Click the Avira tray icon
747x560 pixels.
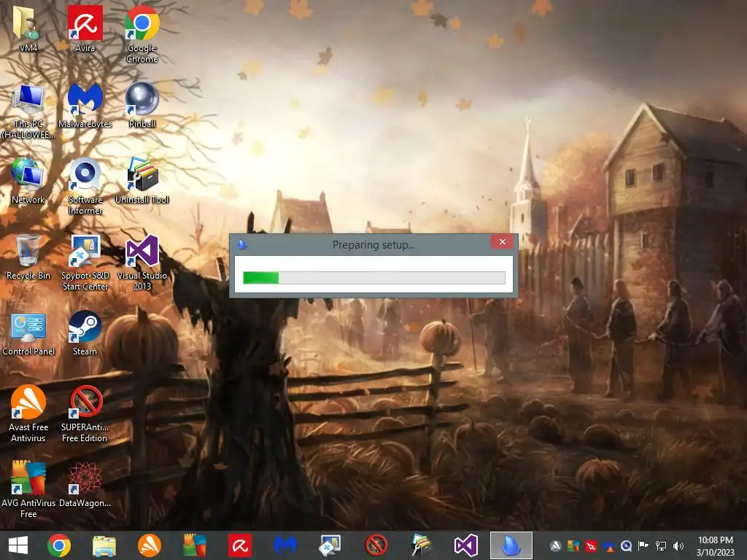point(591,546)
